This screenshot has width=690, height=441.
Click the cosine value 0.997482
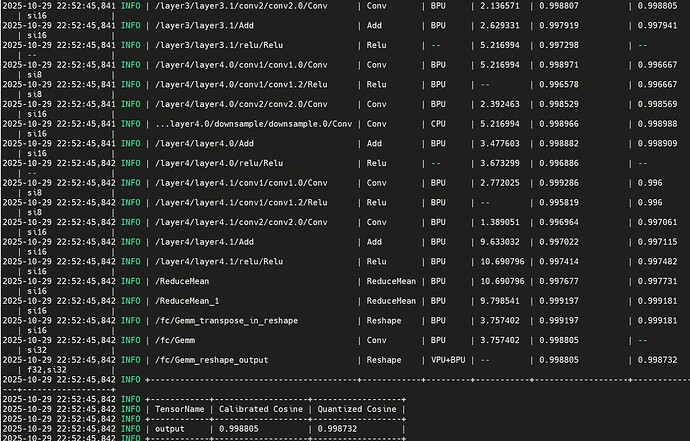(657, 261)
